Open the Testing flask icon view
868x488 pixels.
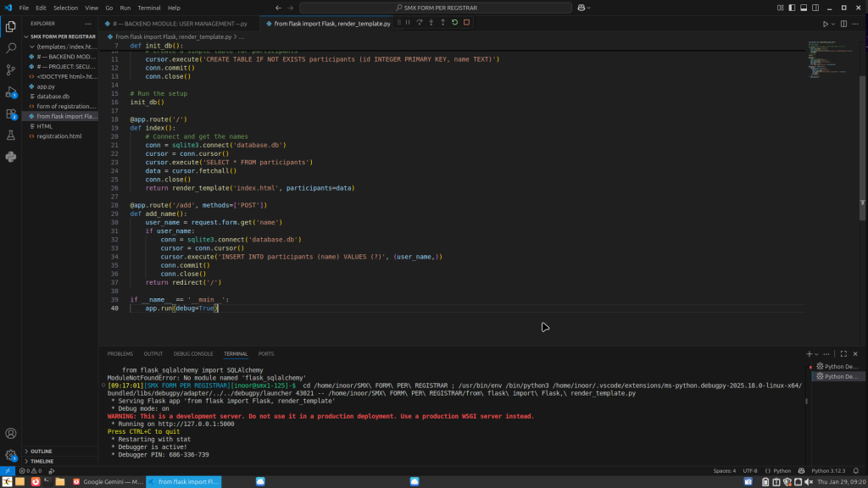(x=10, y=135)
